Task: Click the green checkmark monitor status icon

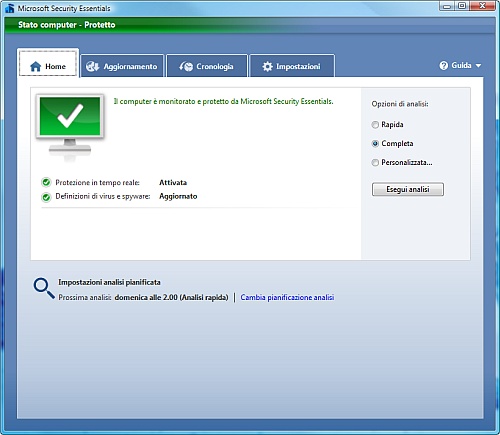Action: point(70,127)
